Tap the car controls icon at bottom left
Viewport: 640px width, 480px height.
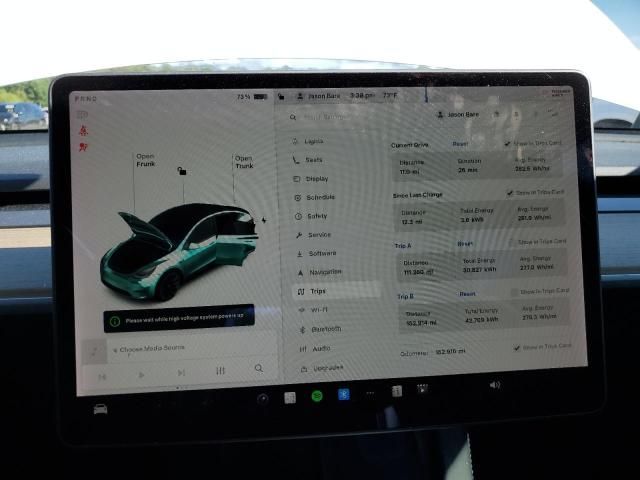(100, 408)
